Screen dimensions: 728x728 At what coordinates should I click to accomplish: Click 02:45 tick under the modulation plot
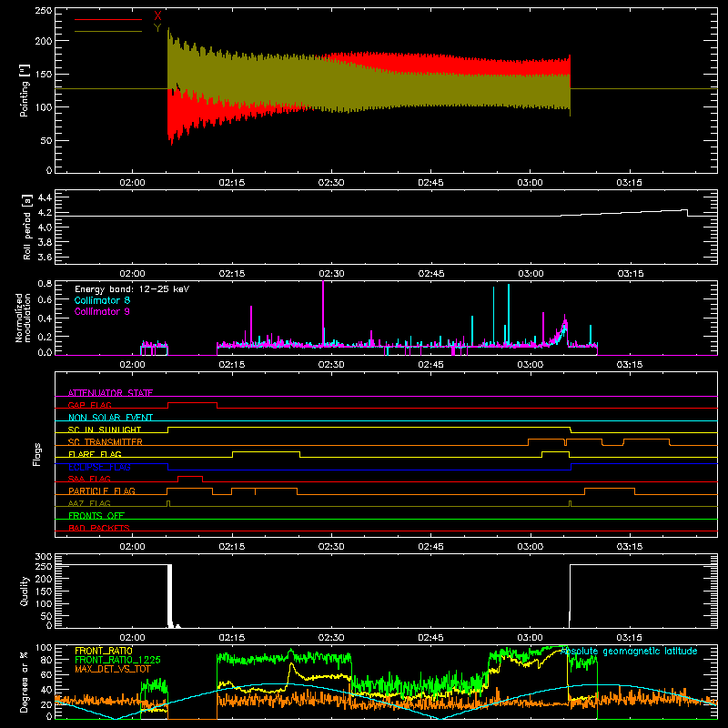click(430, 365)
